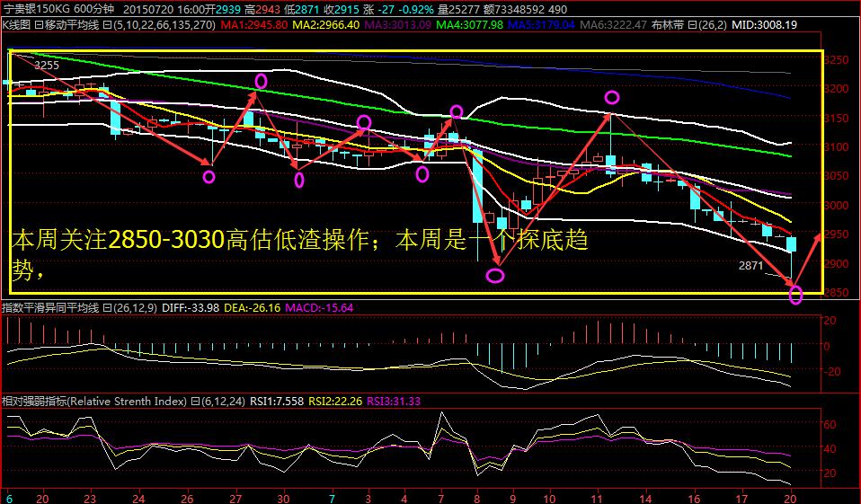861x504 pixels.
Task: Click the RSI1:7.558 value
Action: (277, 402)
